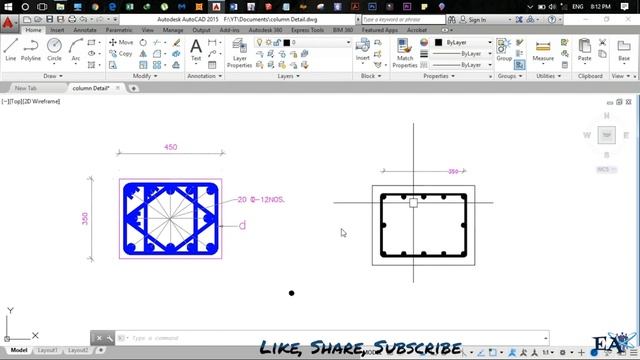Select the Line draw tool

point(11,49)
